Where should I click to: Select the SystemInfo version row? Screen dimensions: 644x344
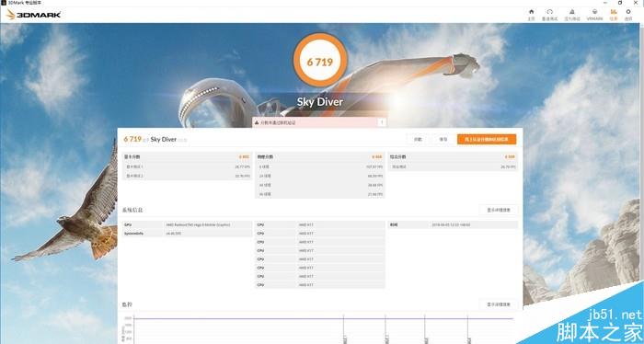coord(187,234)
